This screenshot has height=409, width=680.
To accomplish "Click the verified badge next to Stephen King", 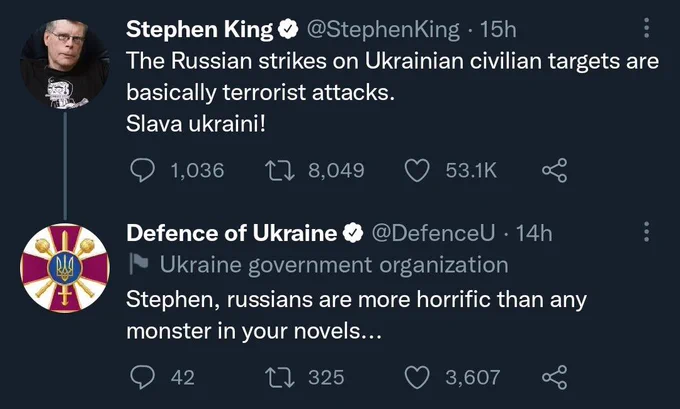I will click(288, 29).
